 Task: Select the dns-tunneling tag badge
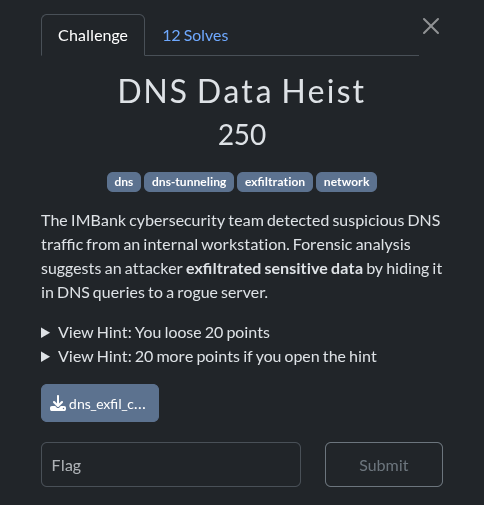189,182
